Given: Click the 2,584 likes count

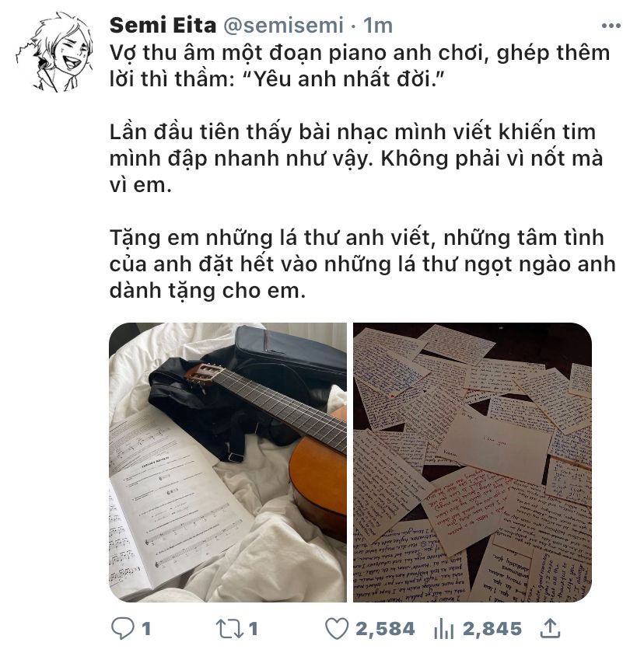Looking at the screenshot, I should [x=385, y=629].
